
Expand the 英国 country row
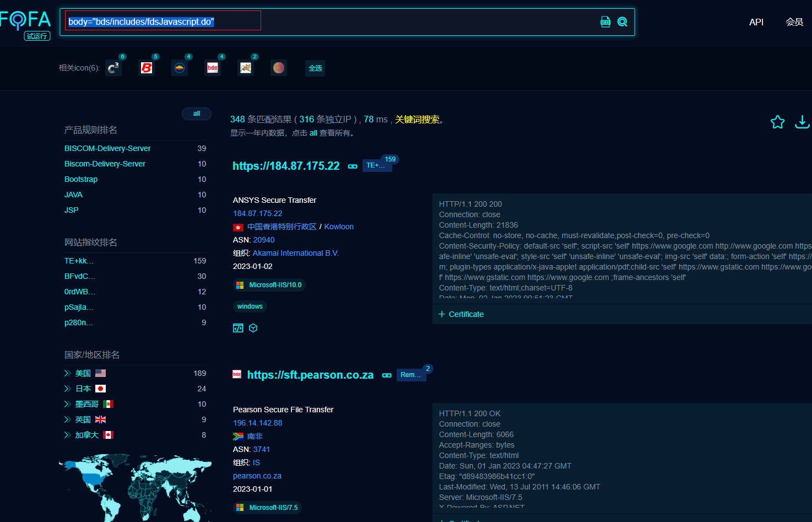coord(68,419)
